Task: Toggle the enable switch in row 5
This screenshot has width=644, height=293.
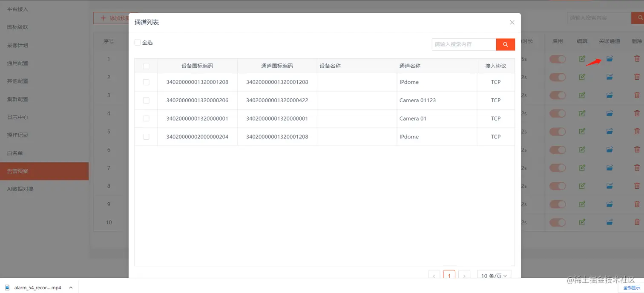Action: pyautogui.click(x=558, y=132)
